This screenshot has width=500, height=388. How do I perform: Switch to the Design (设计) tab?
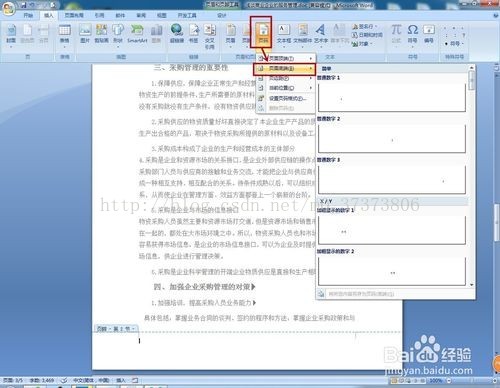click(x=222, y=15)
